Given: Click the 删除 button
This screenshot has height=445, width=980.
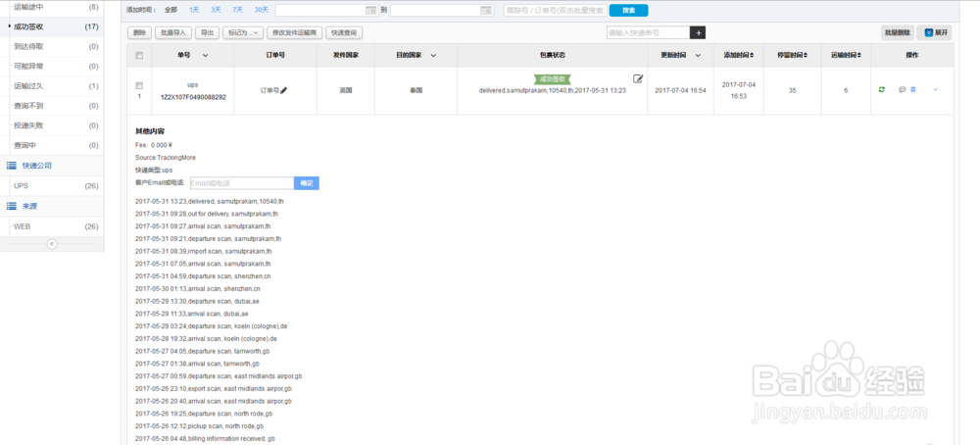Looking at the screenshot, I should [139, 33].
